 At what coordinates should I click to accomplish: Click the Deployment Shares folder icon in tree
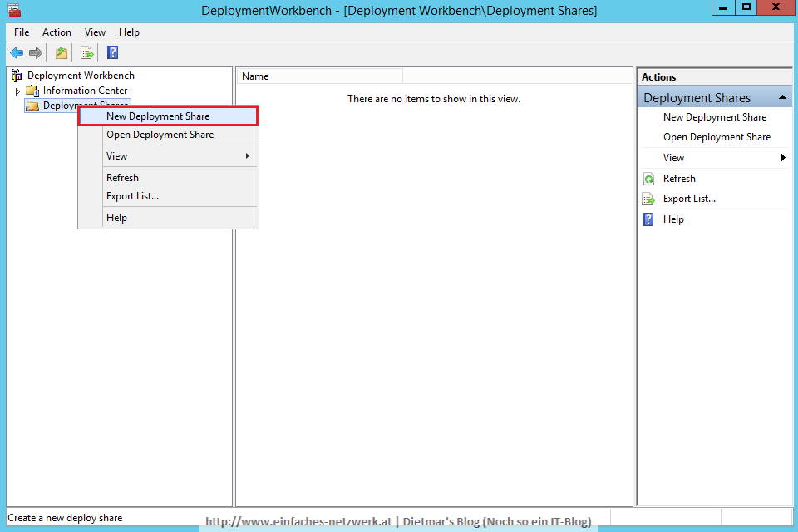(32, 106)
